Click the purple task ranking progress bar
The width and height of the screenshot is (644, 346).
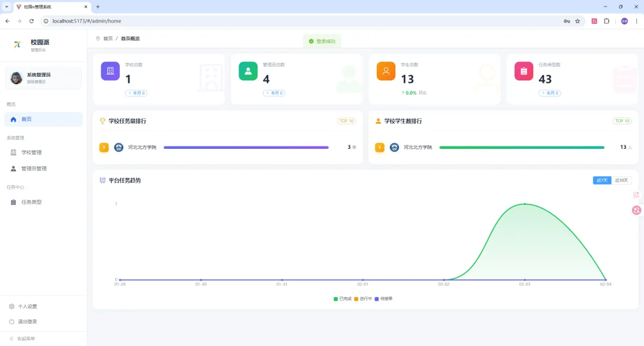point(246,147)
